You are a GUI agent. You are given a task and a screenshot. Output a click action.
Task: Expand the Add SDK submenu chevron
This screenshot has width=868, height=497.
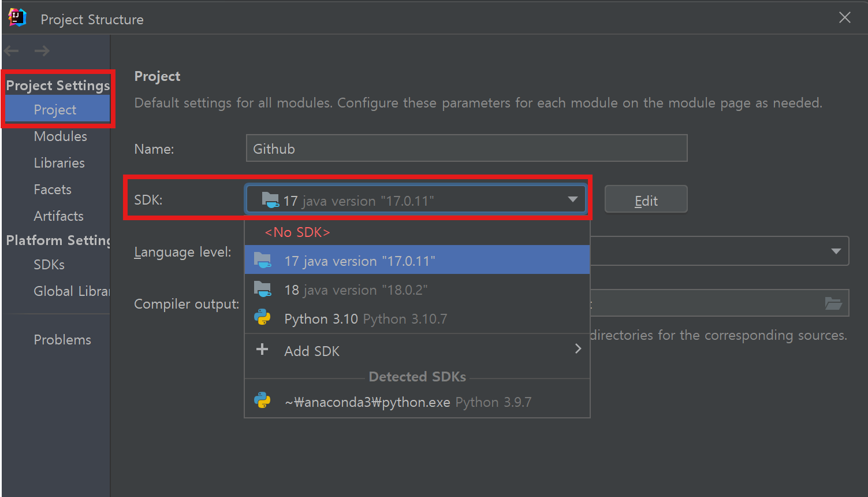click(x=578, y=348)
